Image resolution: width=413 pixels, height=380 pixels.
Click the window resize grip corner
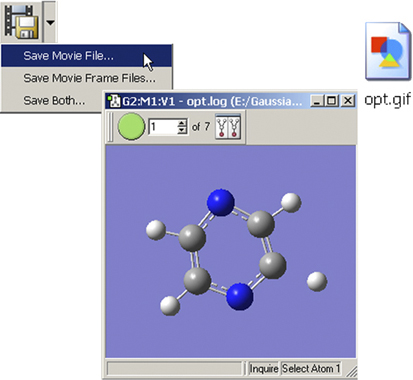click(351, 371)
